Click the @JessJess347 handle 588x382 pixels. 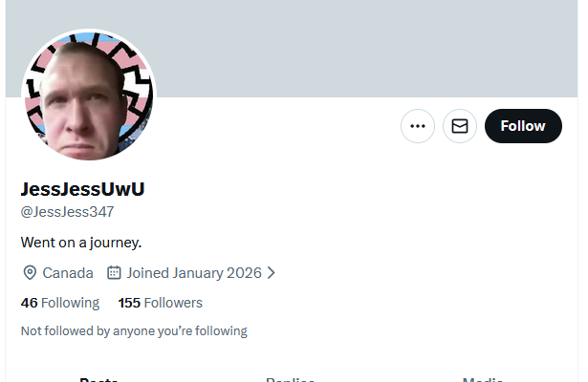67,212
